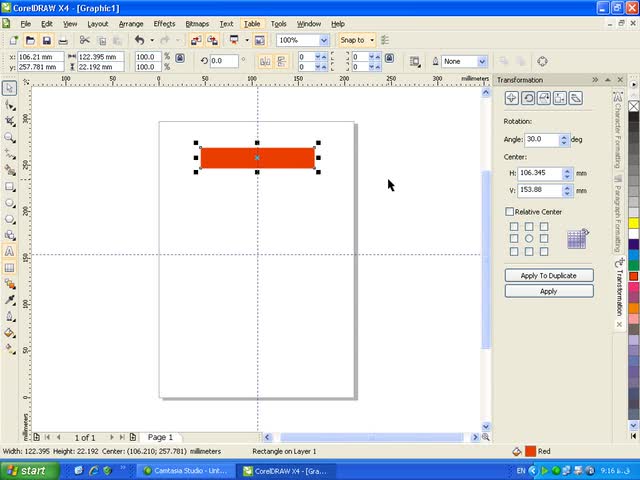Click the Export icon
This screenshot has height=480, width=640.
click(x=212, y=40)
